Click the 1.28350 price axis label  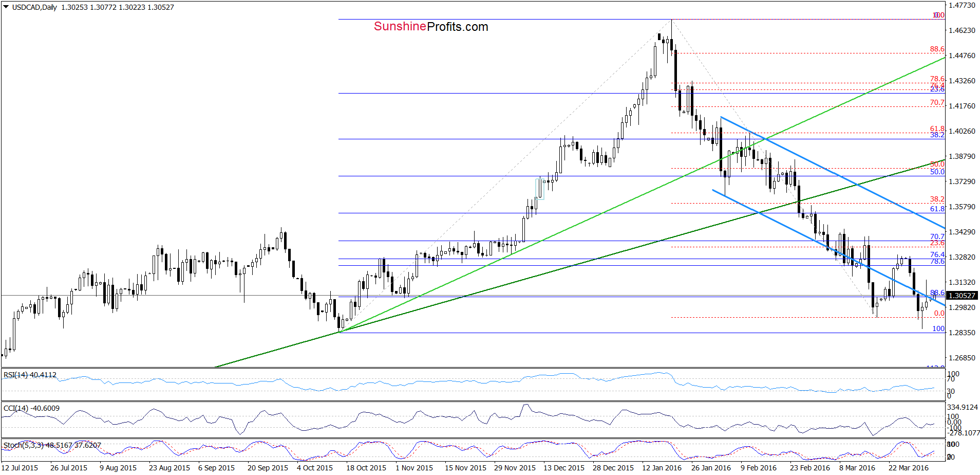(962, 333)
